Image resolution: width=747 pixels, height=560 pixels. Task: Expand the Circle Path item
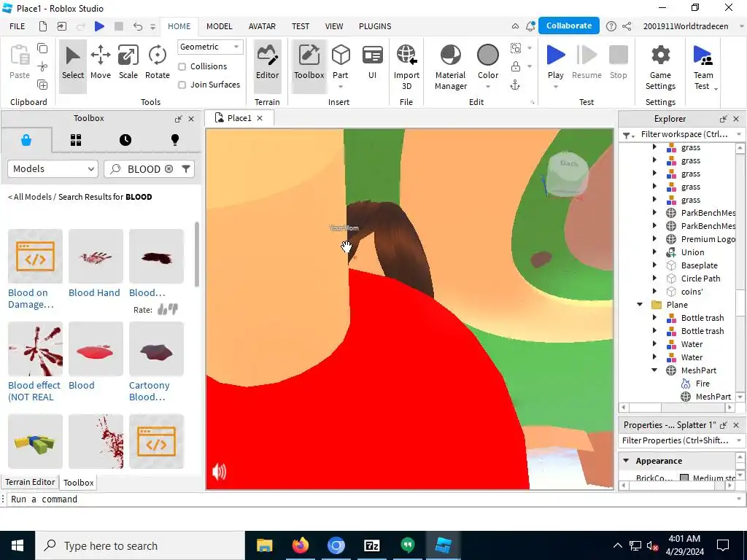[654, 279]
